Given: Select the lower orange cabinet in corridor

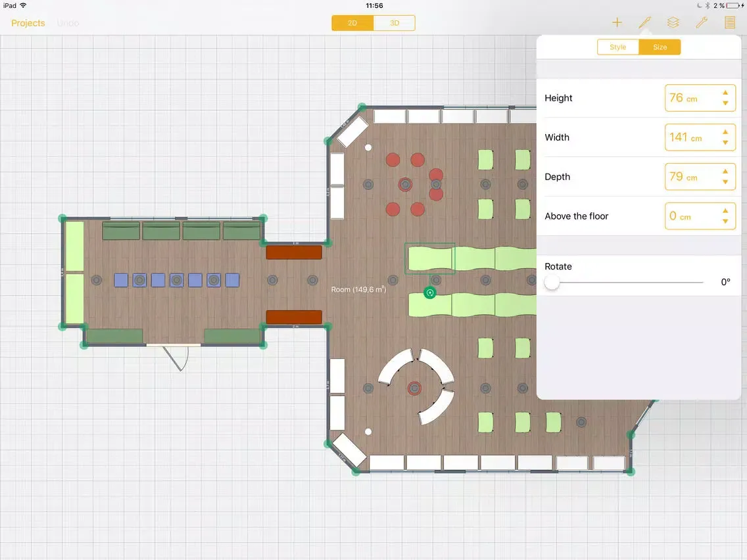Looking at the screenshot, I should pos(294,317).
